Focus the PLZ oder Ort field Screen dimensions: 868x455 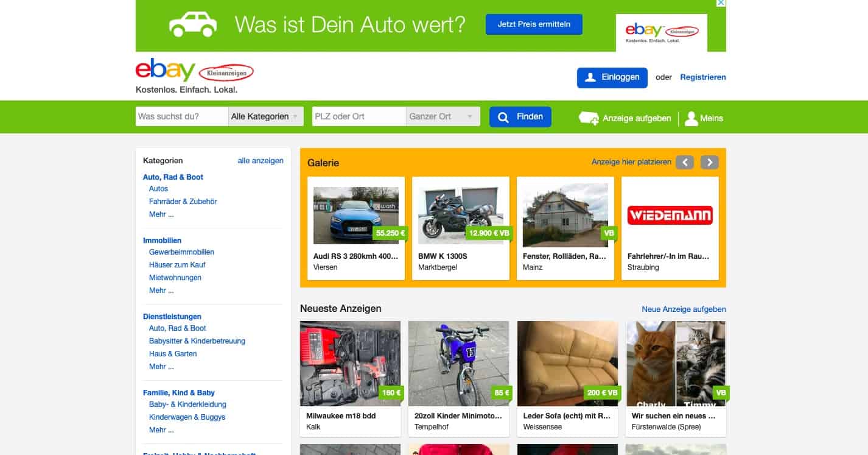359,116
